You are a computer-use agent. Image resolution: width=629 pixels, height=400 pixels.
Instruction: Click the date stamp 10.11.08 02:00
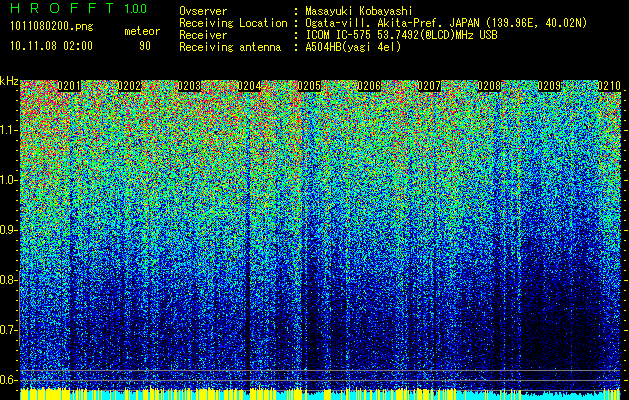(x=51, y=46)
